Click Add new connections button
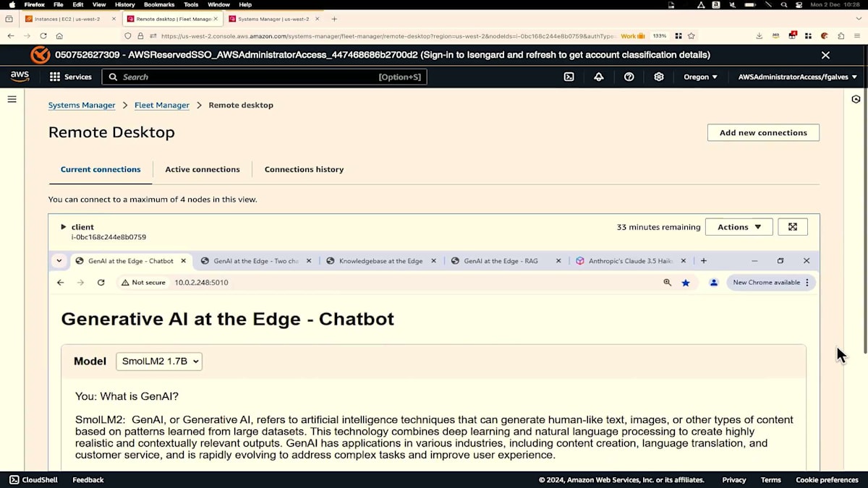868x488 pixels. tap(763, 133)
